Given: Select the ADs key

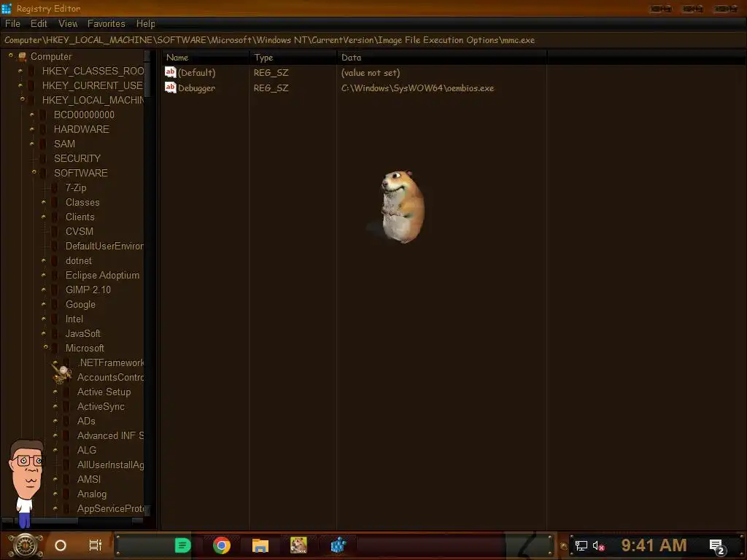Looking at the screenshot, I should coord(86,421).
